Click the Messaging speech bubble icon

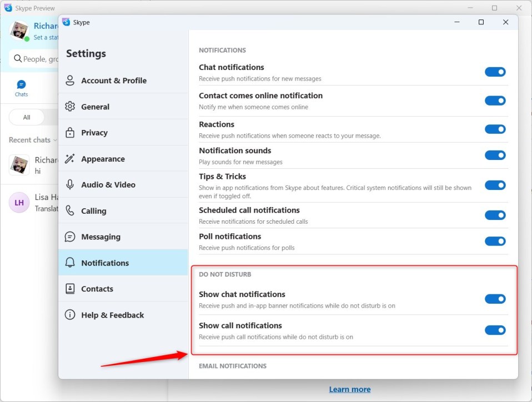(70, 237)
